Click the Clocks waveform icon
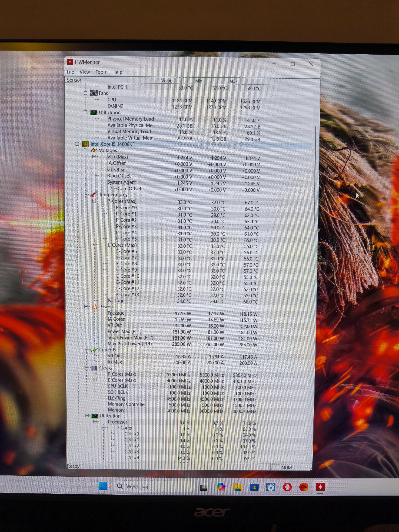The width and height of the screenshot is (399, 532). [x=95, y=368]
